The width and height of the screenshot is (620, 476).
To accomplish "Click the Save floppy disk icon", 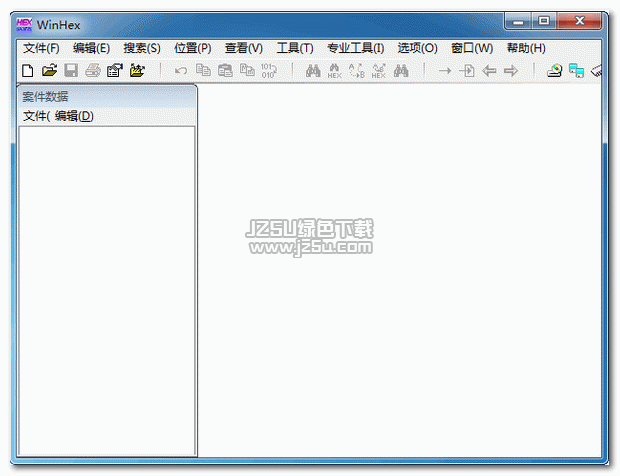I will point(71,71).
